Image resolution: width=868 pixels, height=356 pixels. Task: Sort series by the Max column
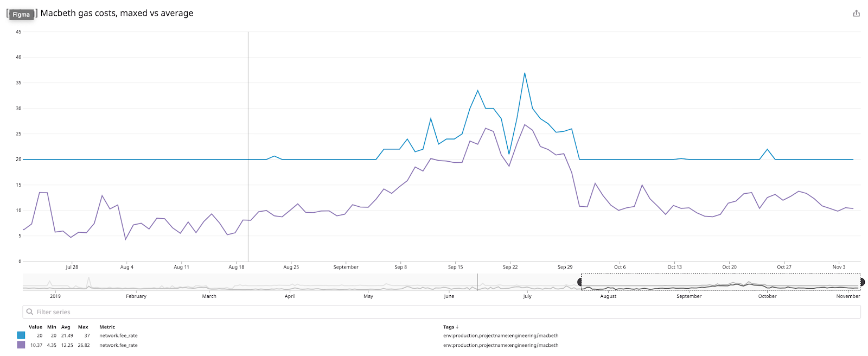coord(83,327)
